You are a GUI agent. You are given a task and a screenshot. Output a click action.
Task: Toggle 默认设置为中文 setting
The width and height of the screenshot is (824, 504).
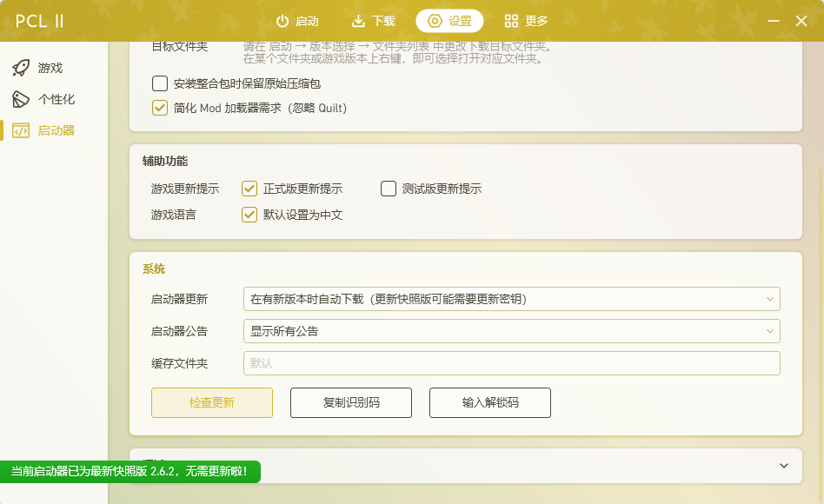coord(249,215)
